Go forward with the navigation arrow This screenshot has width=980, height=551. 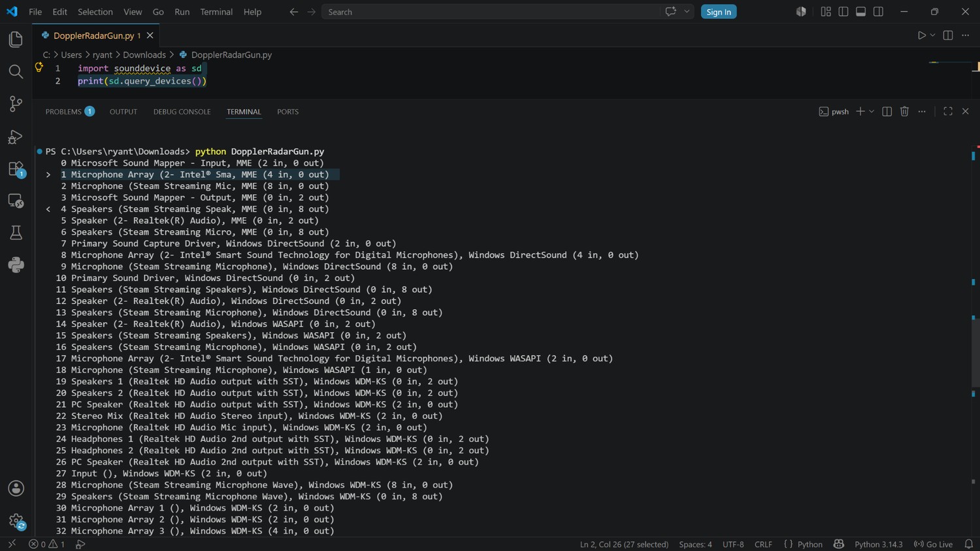(312, 12)
